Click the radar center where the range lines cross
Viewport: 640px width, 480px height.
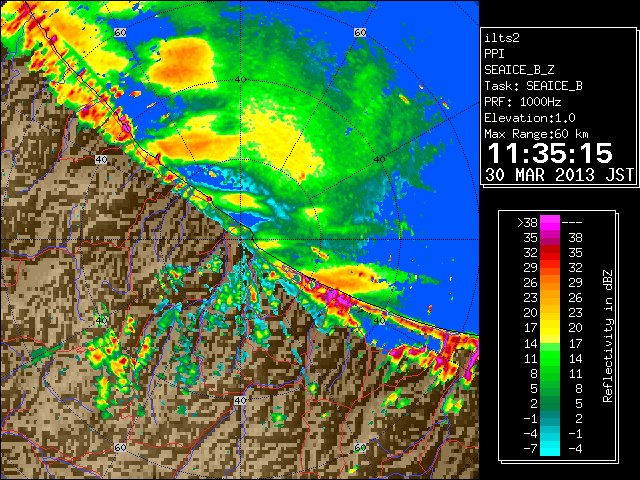point(240,240)
